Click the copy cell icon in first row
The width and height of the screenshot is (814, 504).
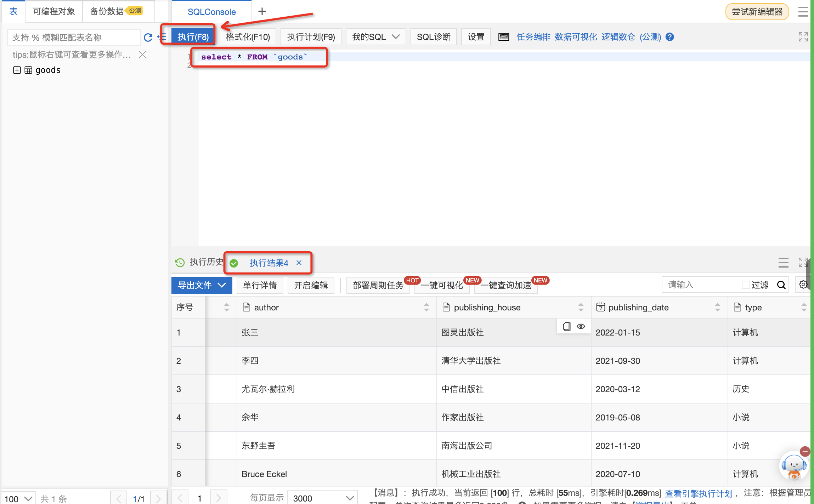[x=566, y=326]
